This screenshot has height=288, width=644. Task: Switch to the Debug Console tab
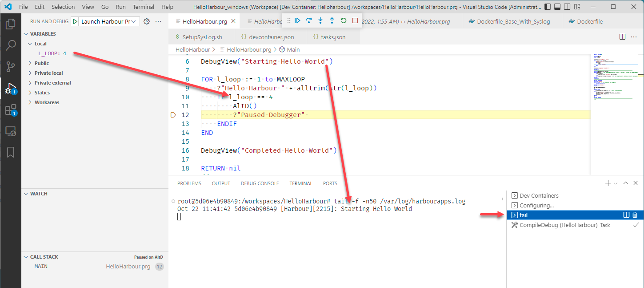[x=260, y=183]
